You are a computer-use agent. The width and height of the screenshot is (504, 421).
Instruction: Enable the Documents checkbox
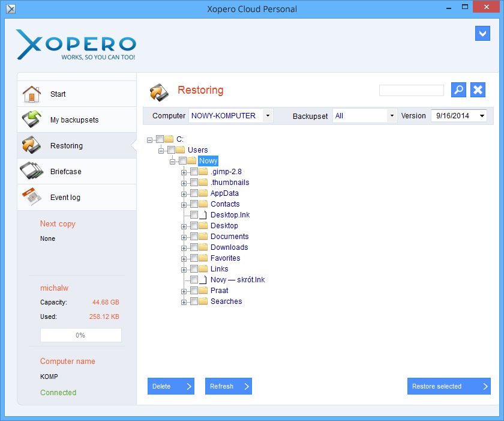click(194, 237)
